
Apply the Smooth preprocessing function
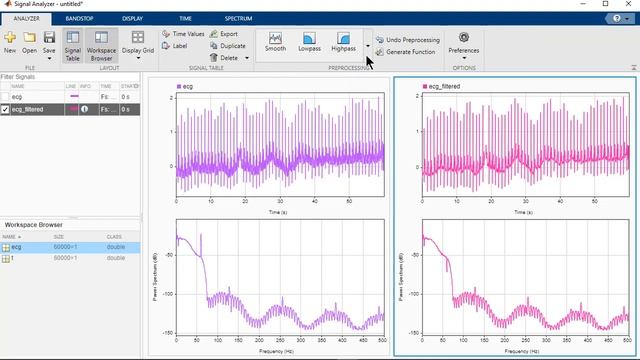(x=275, y=42)
